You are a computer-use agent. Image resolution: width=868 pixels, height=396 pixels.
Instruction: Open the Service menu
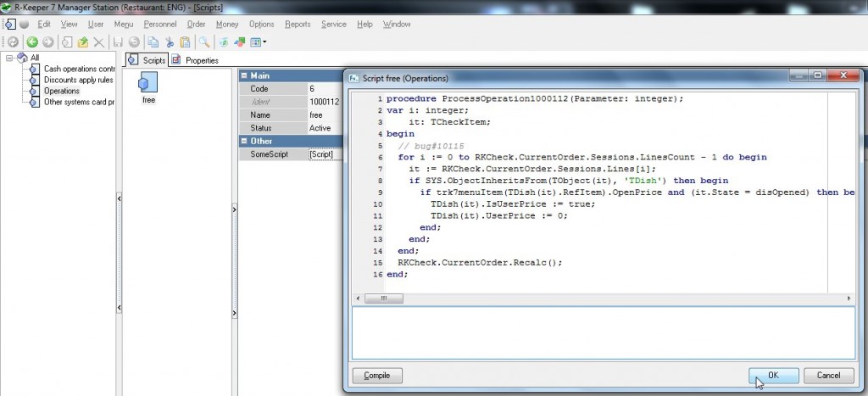334,25
